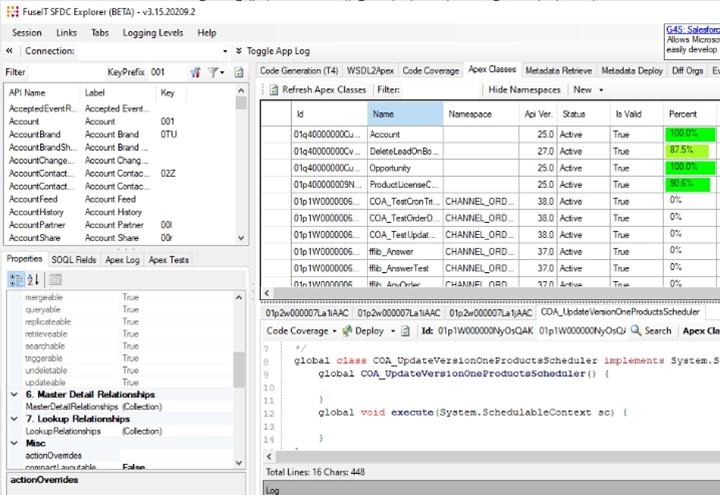Click the colored tools icon next to KeyPrefix

[x=195, y=72]
